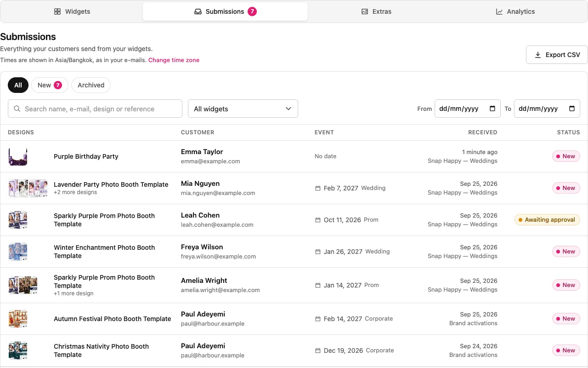Image resolution: width=588 pixels, height=368 pixels.
Task: Click calendar icon beside Oct 11, 2026
Action: point(317,220)
